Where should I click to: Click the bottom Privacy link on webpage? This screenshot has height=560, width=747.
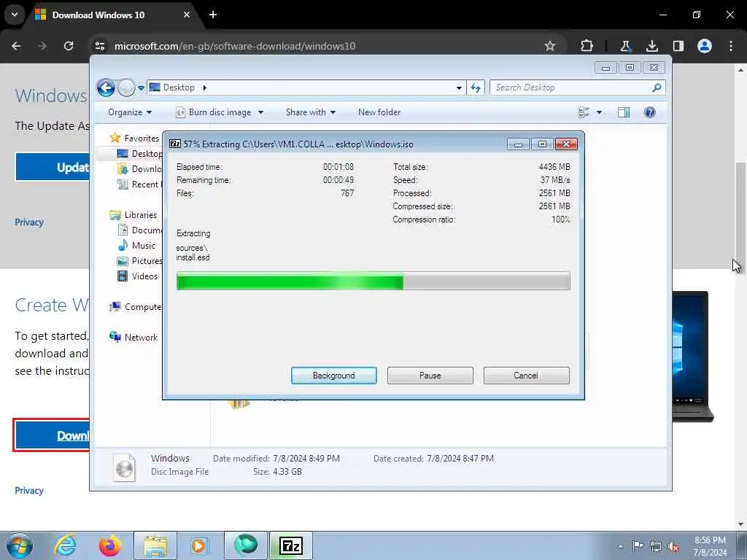(x=29, y=491)
